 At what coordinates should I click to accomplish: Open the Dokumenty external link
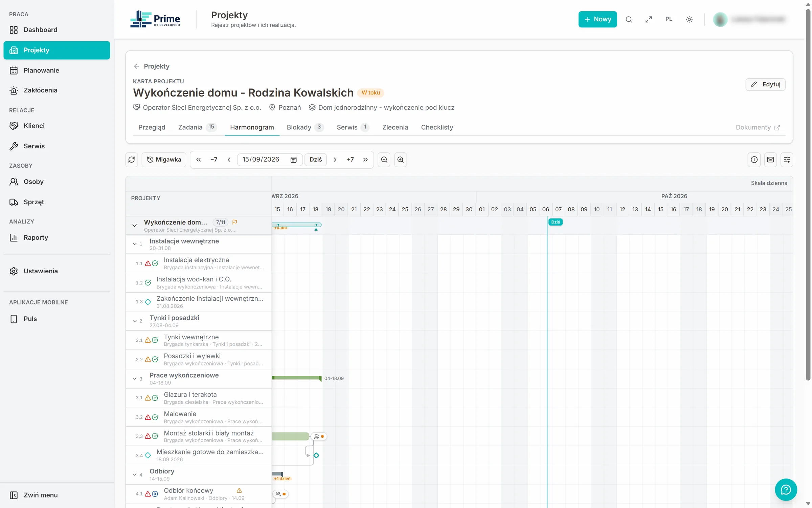click(x=758, y=127)
